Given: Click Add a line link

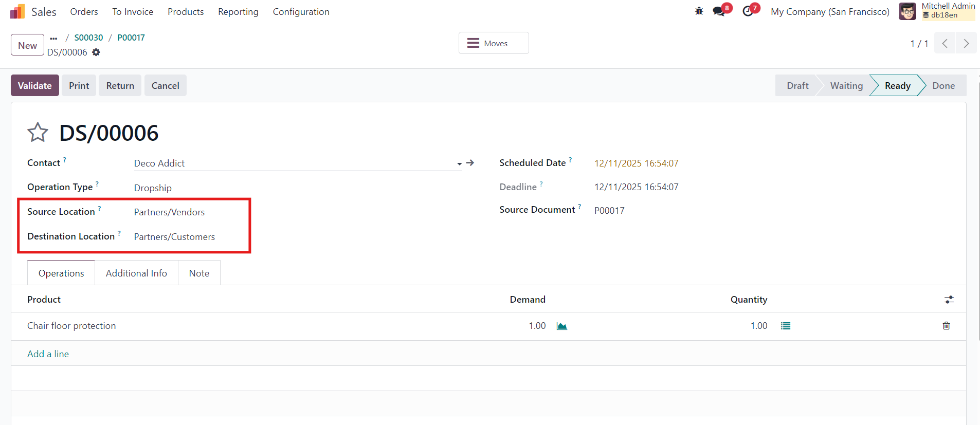Looking at the screenshot, I should pos(48,354).
